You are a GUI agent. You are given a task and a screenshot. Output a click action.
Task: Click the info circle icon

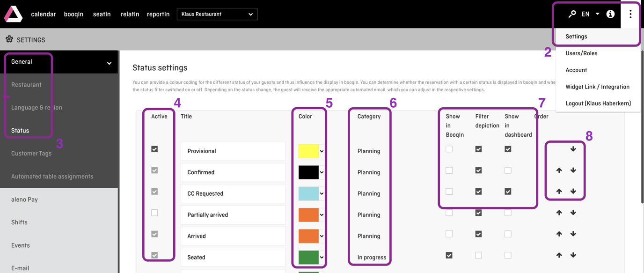point(610,14)
